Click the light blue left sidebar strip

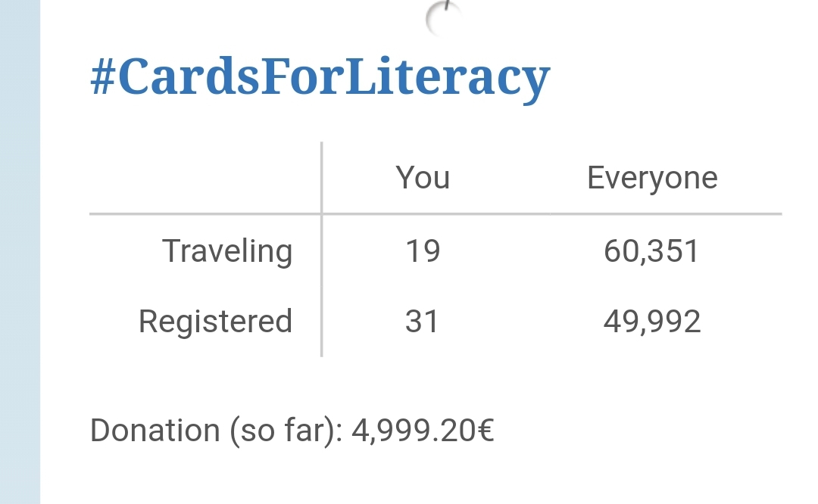(20, 252)
